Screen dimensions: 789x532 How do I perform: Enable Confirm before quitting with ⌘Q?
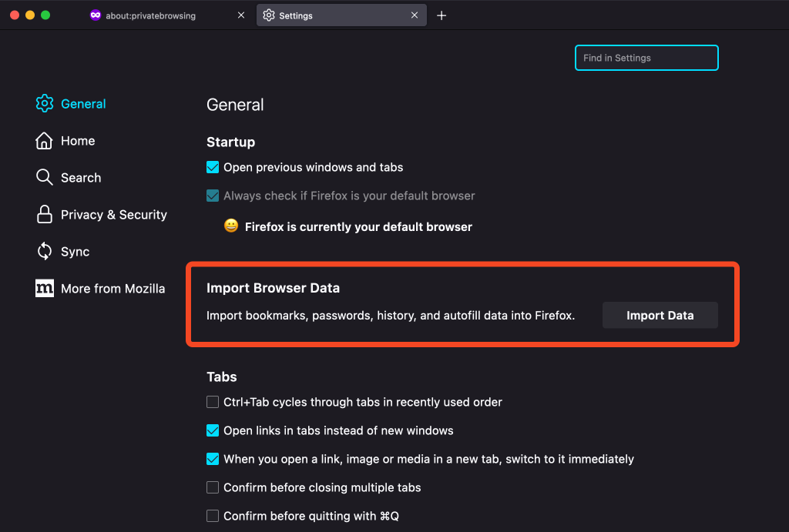pyautogui.click(x=213, y=516)
